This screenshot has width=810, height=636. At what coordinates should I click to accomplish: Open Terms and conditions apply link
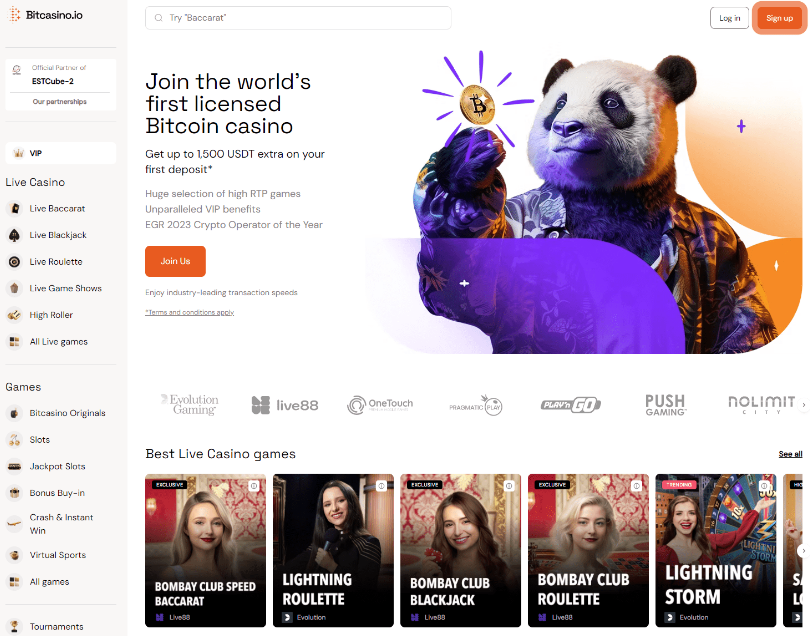point(190,312)
